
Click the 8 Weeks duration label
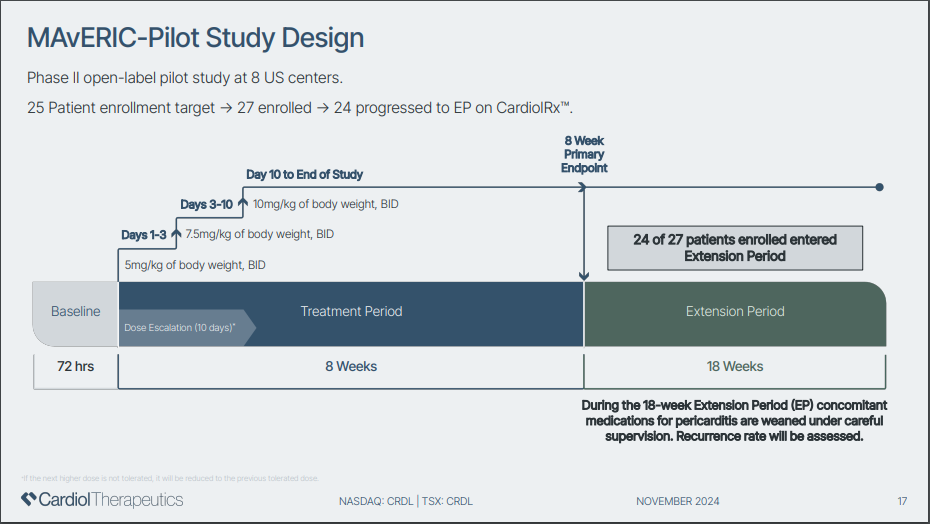[351, 367]
